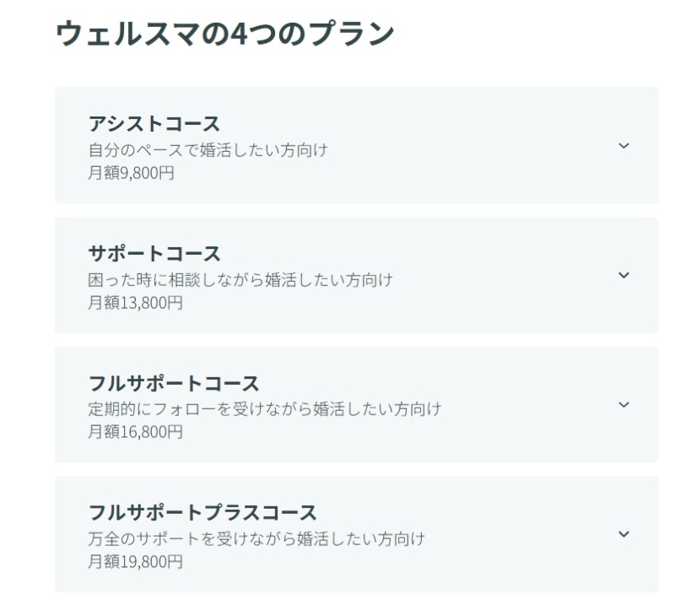Select the 月額19,800円 monthly price

135,561
